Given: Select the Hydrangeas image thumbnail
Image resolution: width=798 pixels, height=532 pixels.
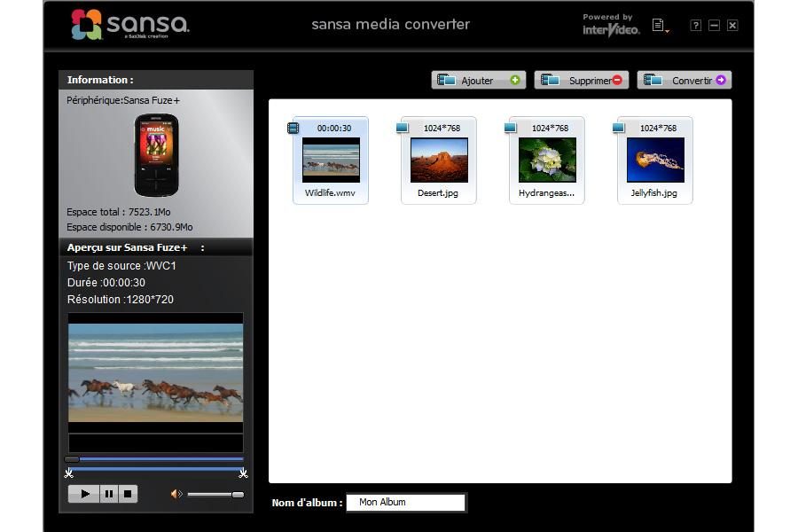Looking at the screenshot, I should [x=547, y=160].
